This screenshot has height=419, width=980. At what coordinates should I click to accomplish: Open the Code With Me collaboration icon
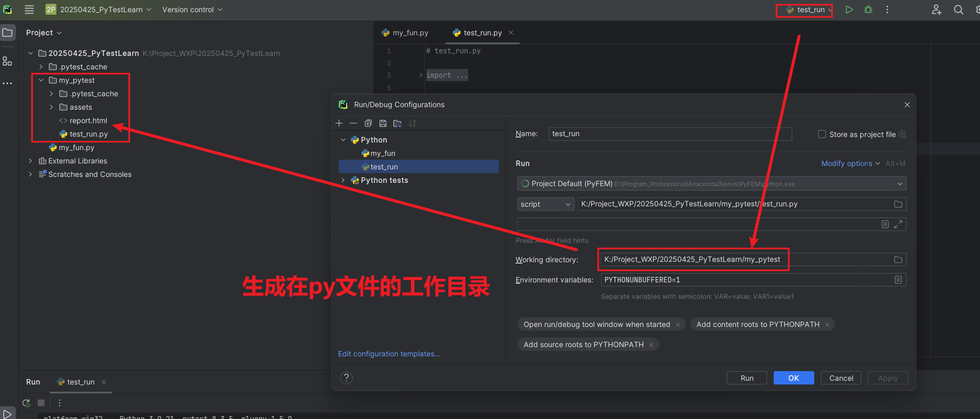pos(936,10)
